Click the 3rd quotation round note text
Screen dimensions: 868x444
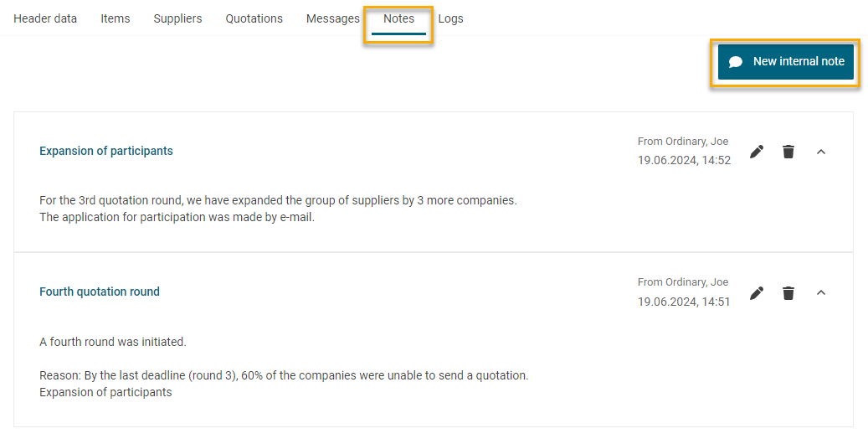pos(278,201)
